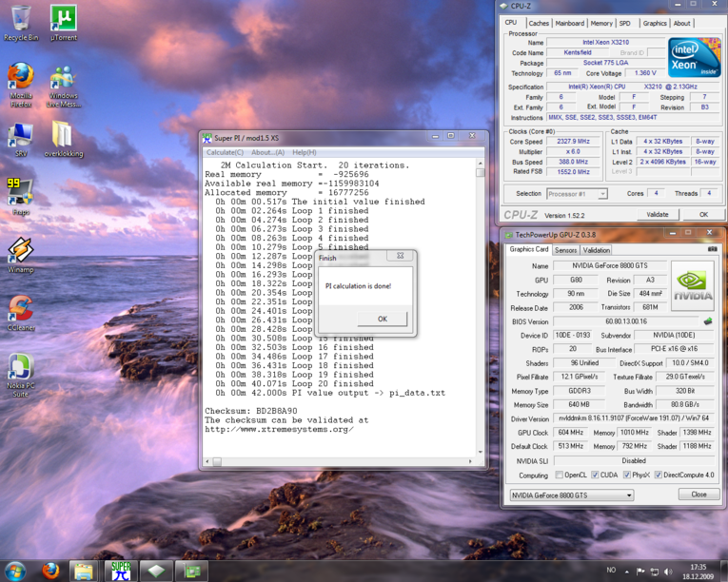The image size is (728, 582).
Task: Open Windows Explorer from the taskbar
Action: 84,572
